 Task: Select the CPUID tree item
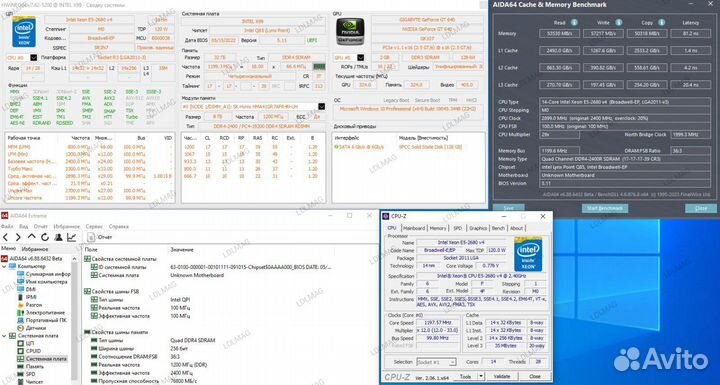click(29, 351)
